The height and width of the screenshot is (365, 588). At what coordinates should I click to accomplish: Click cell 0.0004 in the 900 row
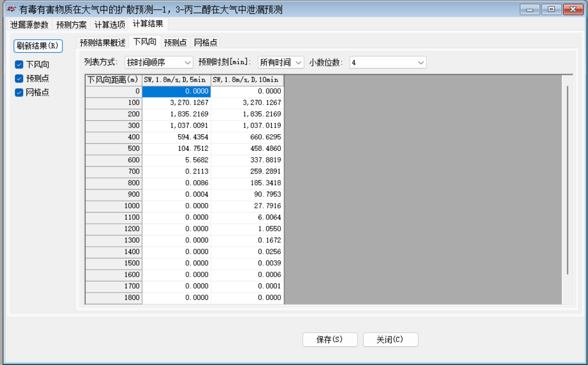point(176,195)
